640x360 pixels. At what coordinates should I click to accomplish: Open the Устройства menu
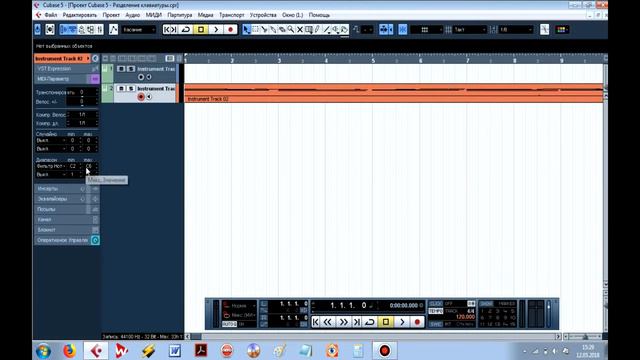[263, 15]
